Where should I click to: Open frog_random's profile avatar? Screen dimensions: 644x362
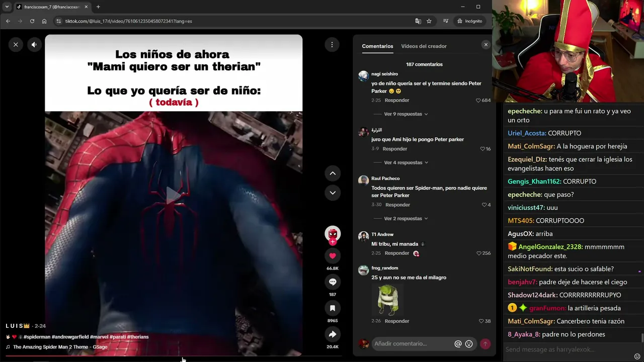(x=363, y=270)
